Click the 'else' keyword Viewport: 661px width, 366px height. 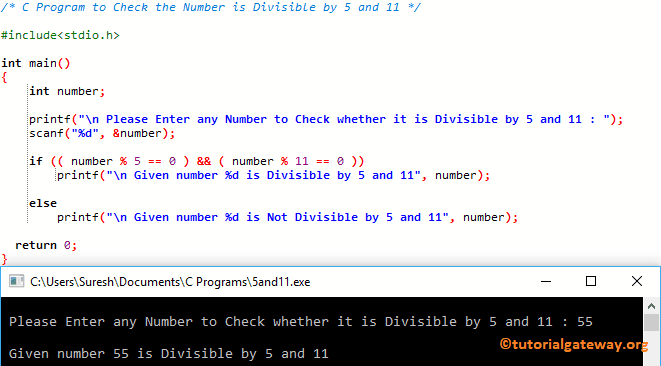(x=43, y=203)
